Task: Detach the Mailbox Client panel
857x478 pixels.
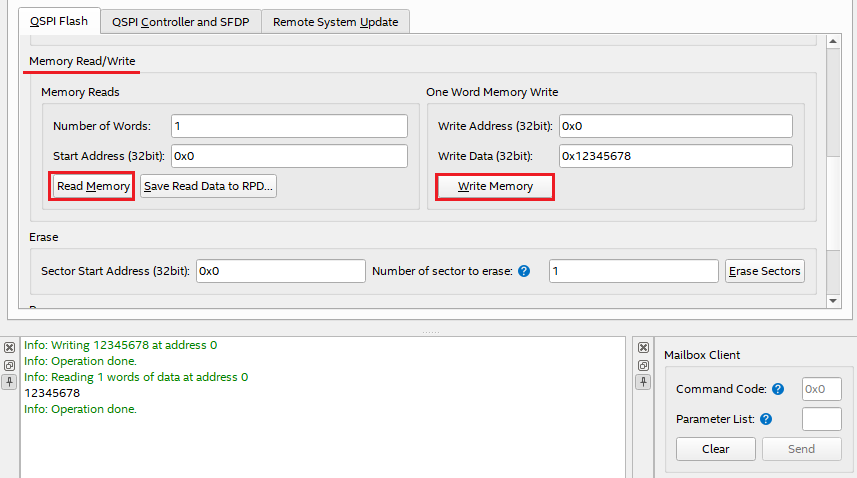Action: click(644, 365)
